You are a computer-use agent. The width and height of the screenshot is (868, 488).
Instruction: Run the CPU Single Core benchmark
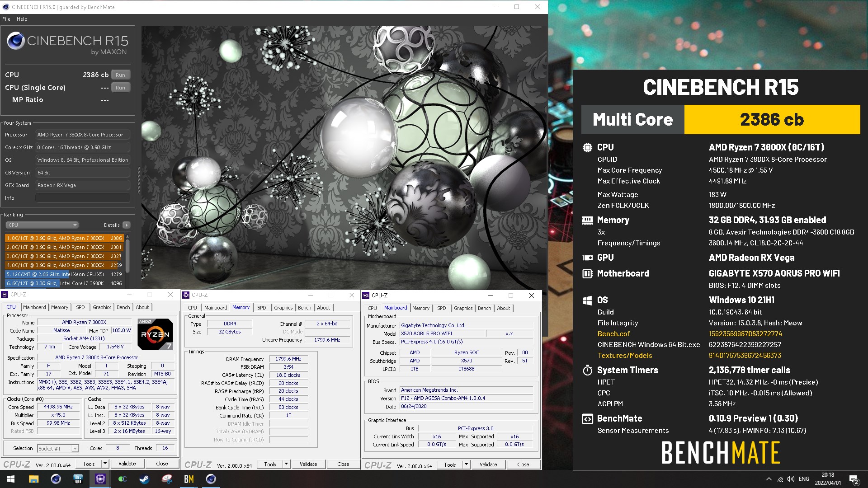click(x=120, y=88)
